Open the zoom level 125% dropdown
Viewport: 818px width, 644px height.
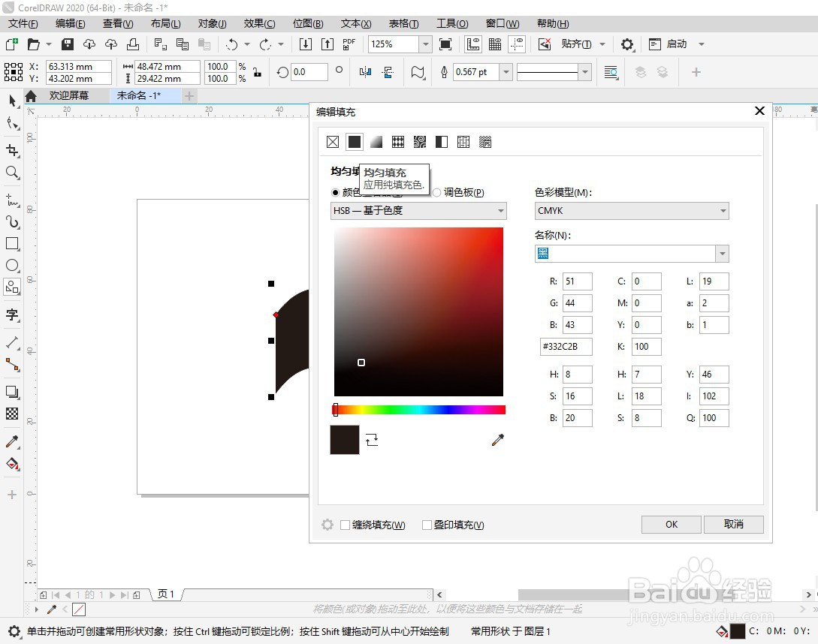(x=426, y=44)
